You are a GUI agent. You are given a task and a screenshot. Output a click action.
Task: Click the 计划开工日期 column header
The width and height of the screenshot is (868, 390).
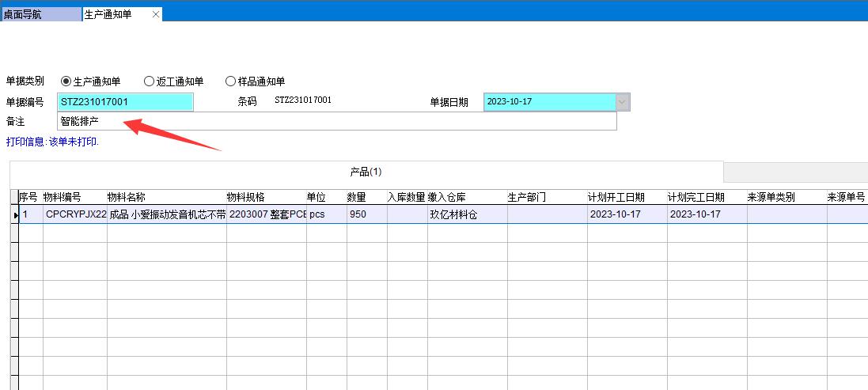627,197
